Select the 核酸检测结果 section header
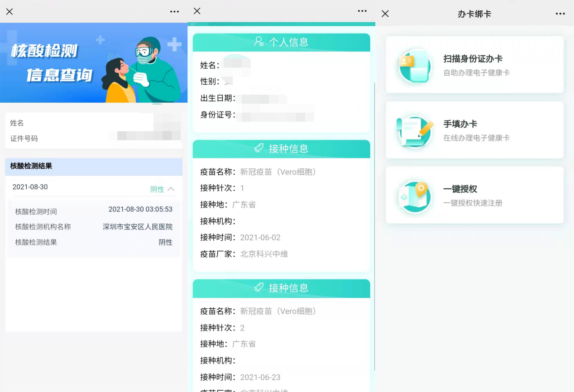Screen dimensions: 574x392 coord(94,166)
